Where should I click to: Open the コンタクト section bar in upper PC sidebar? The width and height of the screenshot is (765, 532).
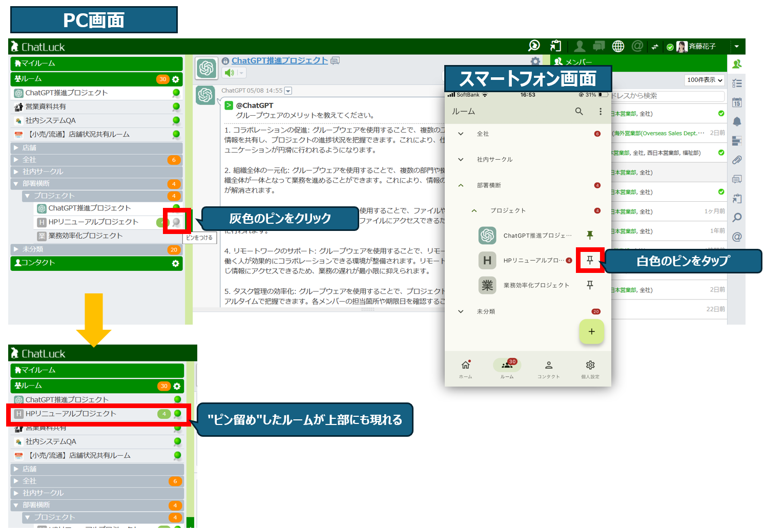coord(96,263)
